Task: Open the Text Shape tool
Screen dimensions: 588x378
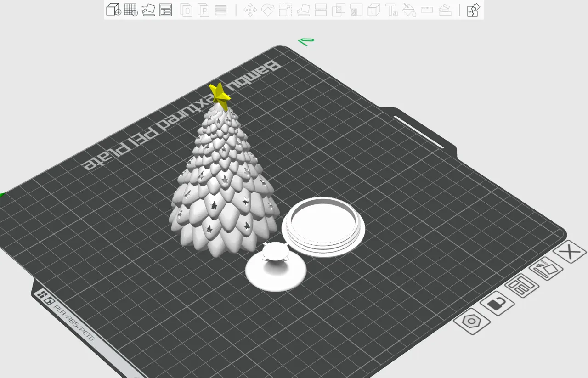Action: click(x=391, y=10)
